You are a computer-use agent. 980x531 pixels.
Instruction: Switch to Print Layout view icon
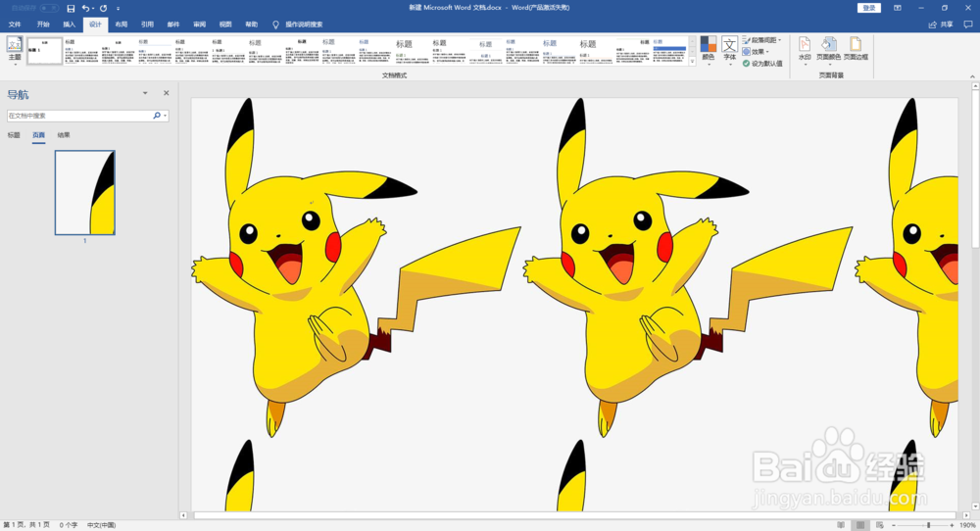pyautogui.click(x=860, y=525)
